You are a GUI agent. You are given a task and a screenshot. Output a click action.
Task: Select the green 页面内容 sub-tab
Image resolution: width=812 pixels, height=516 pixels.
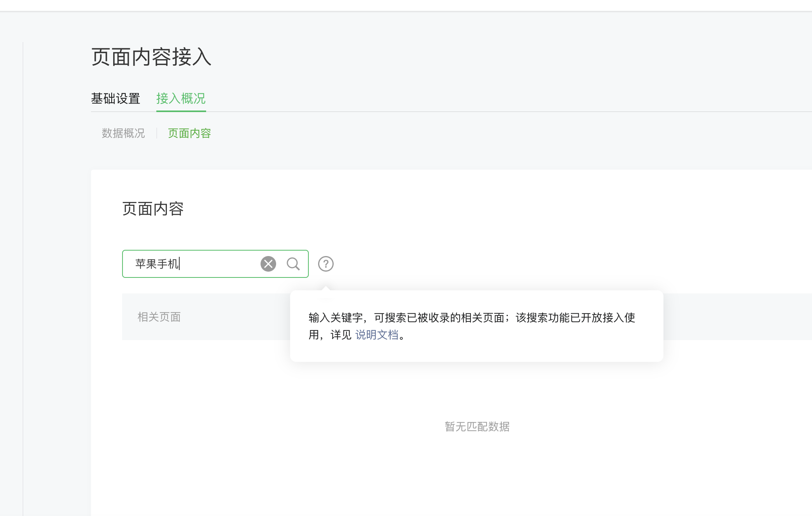189,133
